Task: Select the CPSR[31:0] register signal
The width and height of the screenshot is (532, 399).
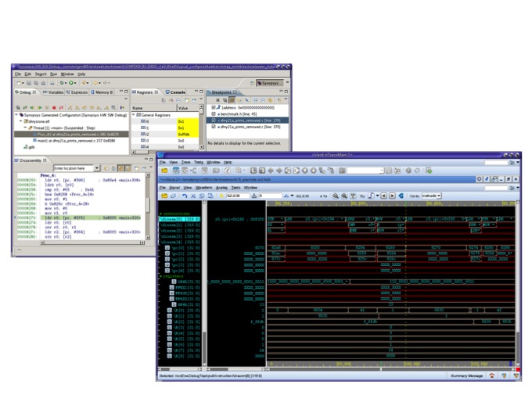Action: tap(186, 282)
